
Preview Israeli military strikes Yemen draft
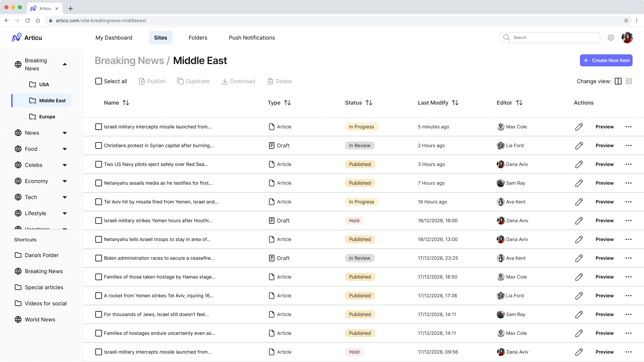pos(604,221)
